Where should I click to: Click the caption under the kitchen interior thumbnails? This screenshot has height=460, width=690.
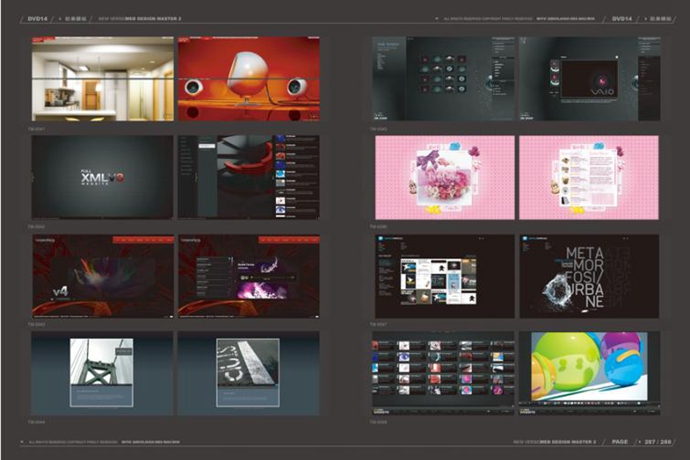[x=37, y=129]
